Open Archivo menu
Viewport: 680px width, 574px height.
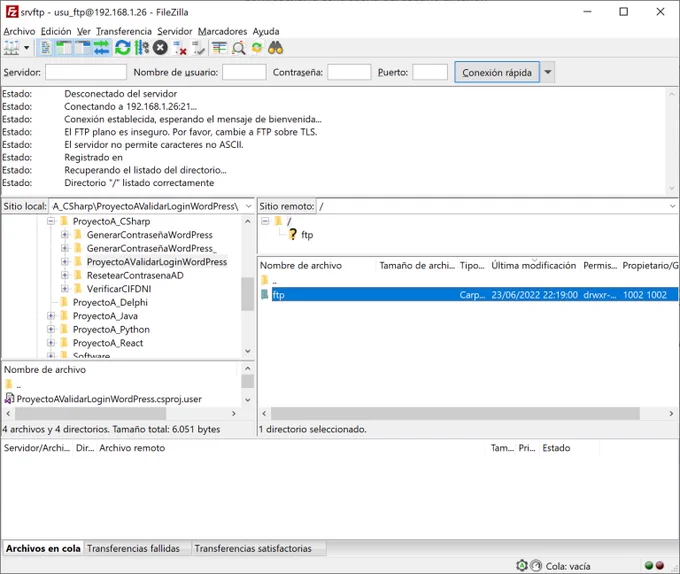(19, 31)
